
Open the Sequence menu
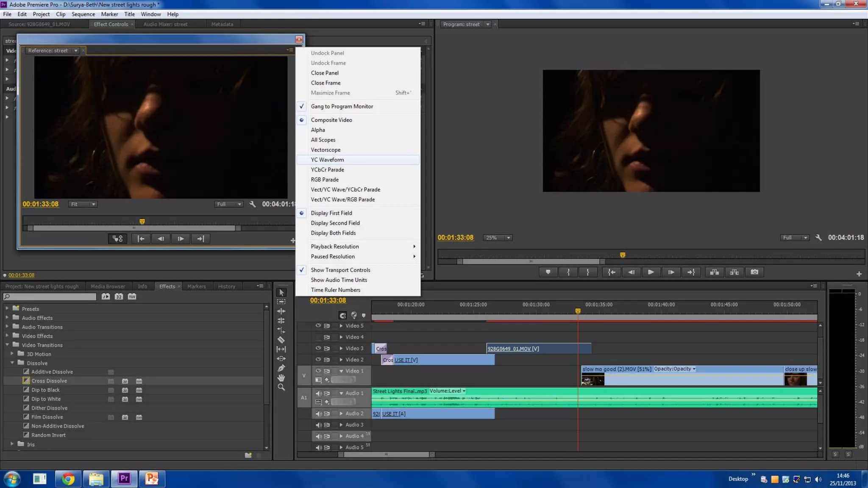(83, 14)
